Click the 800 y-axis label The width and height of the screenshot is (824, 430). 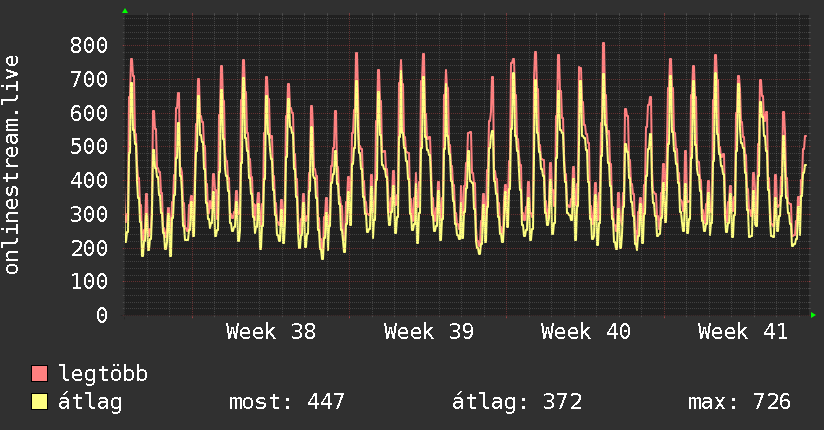pyautogui.click(x=89, y=45)
